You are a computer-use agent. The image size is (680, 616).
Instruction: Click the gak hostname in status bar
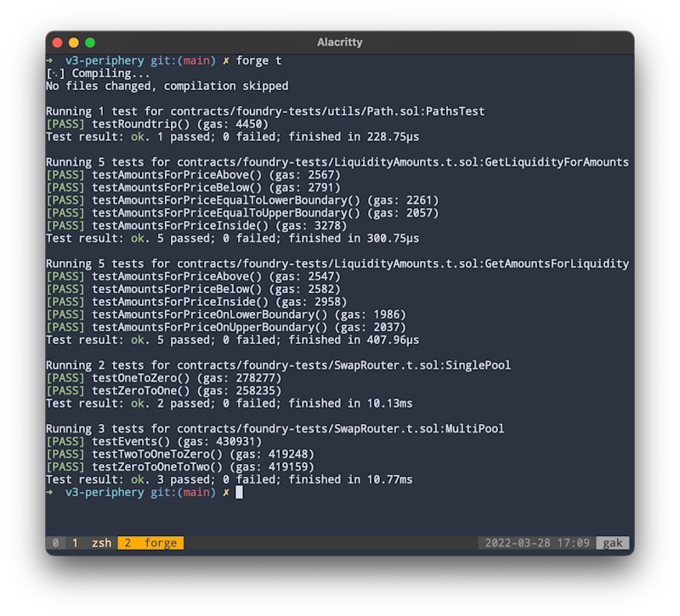click(612, 543)
